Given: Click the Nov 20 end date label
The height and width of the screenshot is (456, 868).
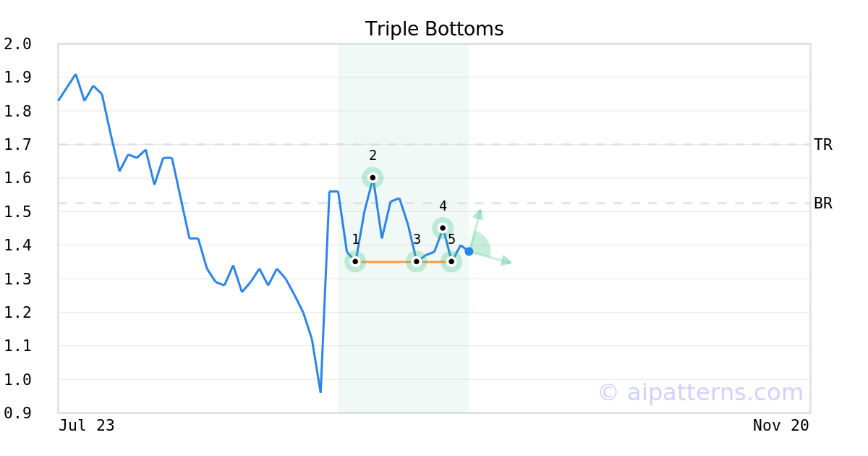Looking at the screenshot, I should (781, 426).
